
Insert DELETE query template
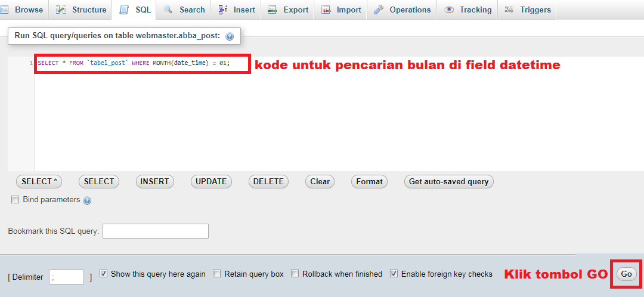point(268,181)
